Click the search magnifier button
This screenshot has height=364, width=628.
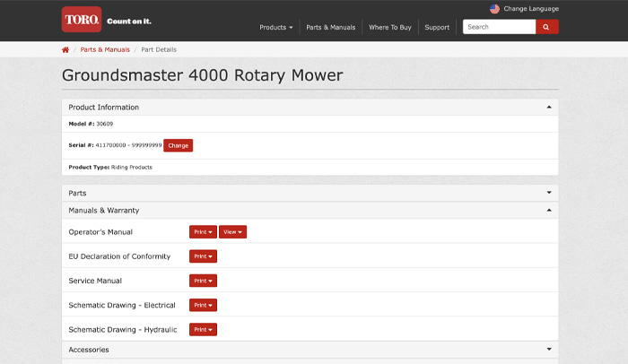coord(546,27)
